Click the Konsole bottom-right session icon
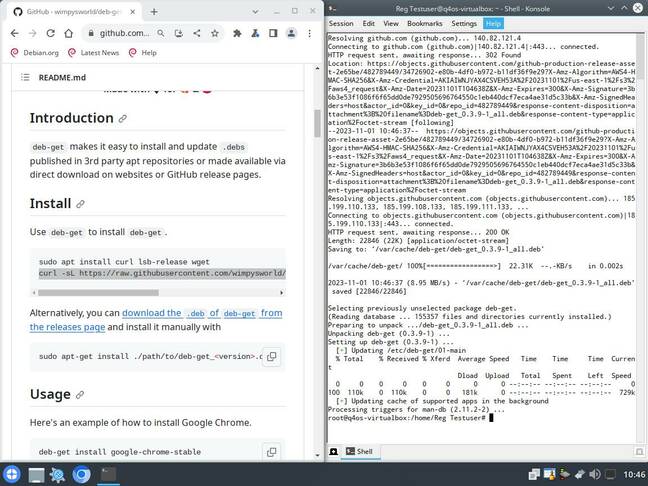This screenshot has height=486, width=648. pos(639,451)
